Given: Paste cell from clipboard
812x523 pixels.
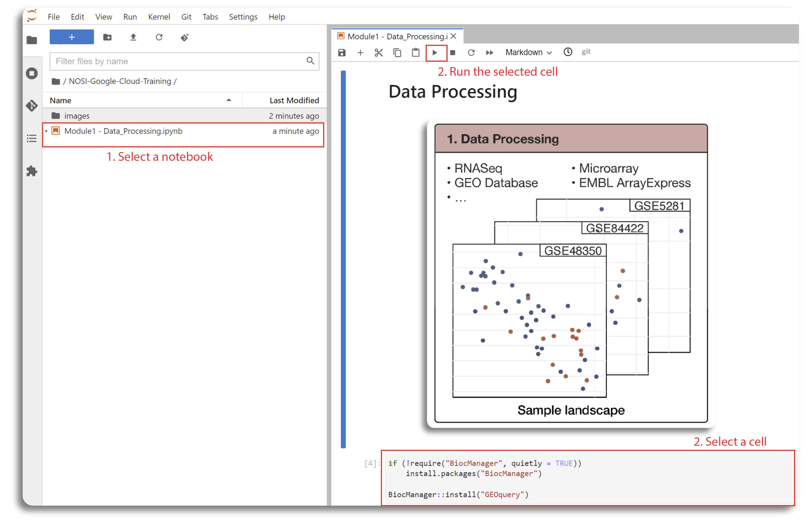Looking at the screenshot, I should (x=415, y=53).
